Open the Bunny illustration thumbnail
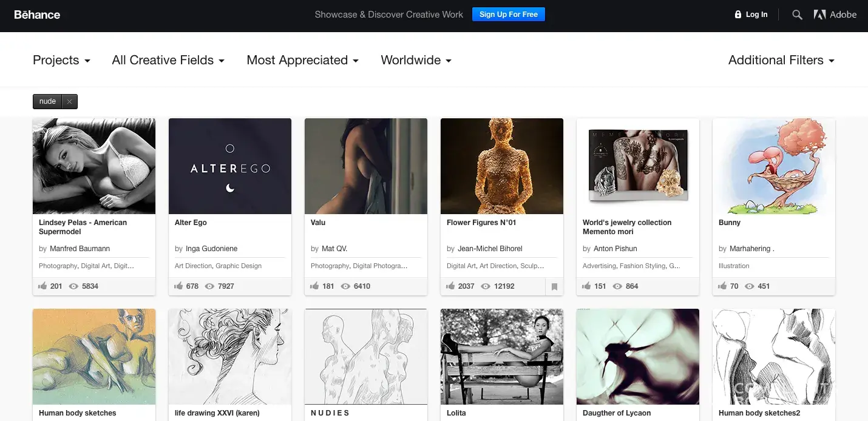 click(774, 166)
